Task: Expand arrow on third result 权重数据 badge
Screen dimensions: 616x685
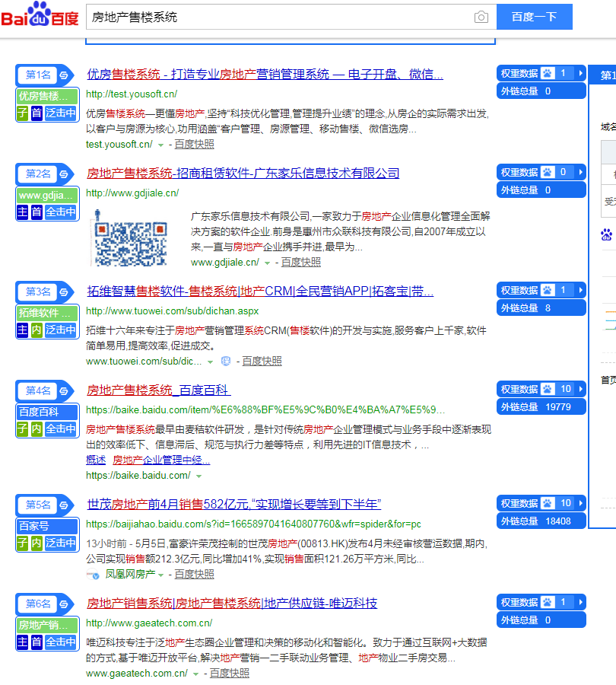Action: click(580, 290)
